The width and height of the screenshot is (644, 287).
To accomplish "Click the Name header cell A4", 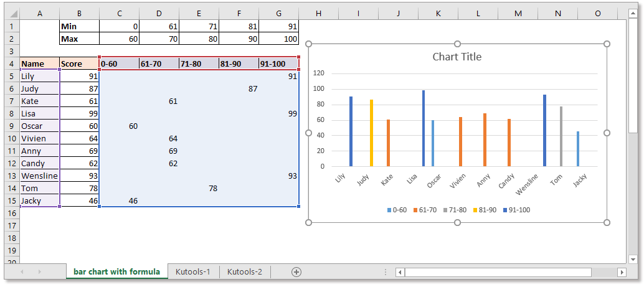I will coord(39,64).
